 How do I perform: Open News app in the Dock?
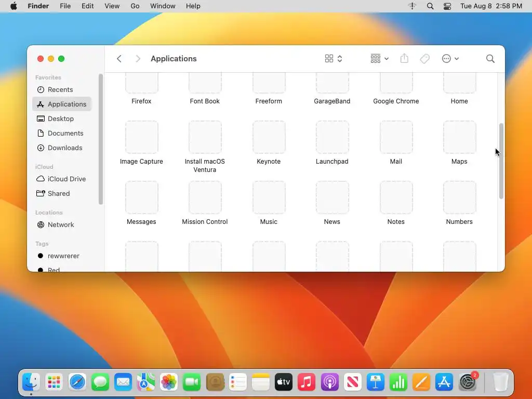tap(353, 382)
